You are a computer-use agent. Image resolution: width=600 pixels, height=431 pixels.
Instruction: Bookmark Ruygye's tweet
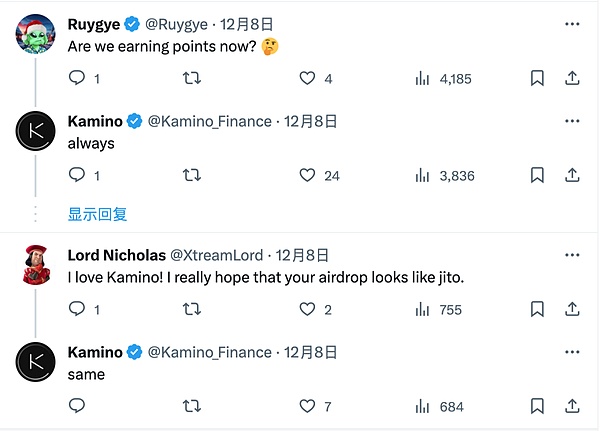coord(536,78)
